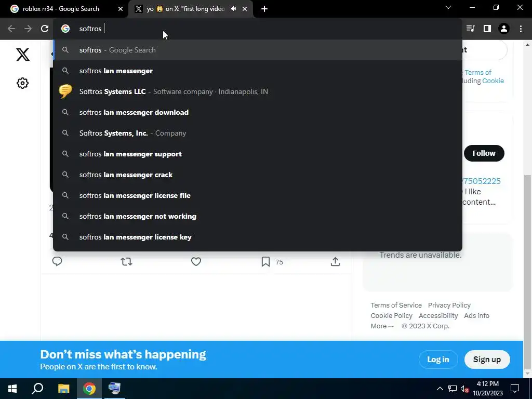Bookmark the post showing 75
Image resolution: width=532 pixels, height=399 pixels.
coord(265,262)
